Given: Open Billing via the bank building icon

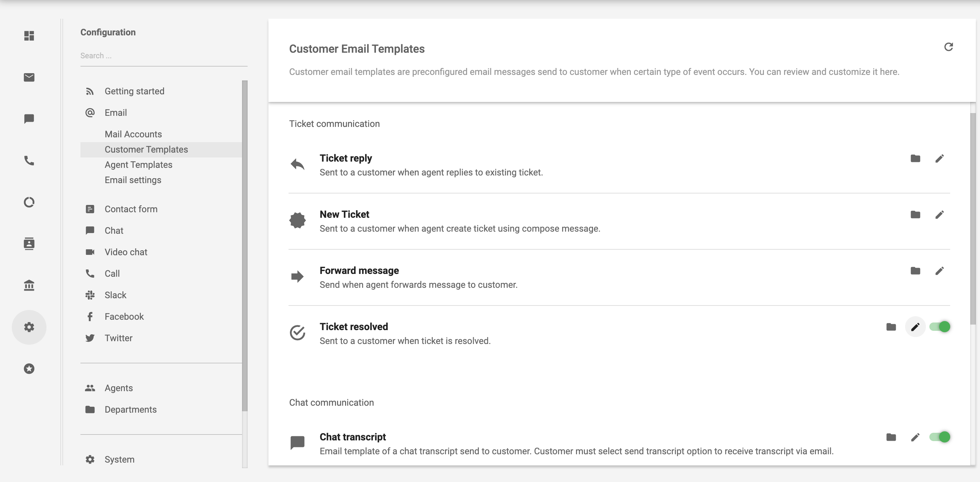Looking at the screenshot, I should [x=29, y=285].
